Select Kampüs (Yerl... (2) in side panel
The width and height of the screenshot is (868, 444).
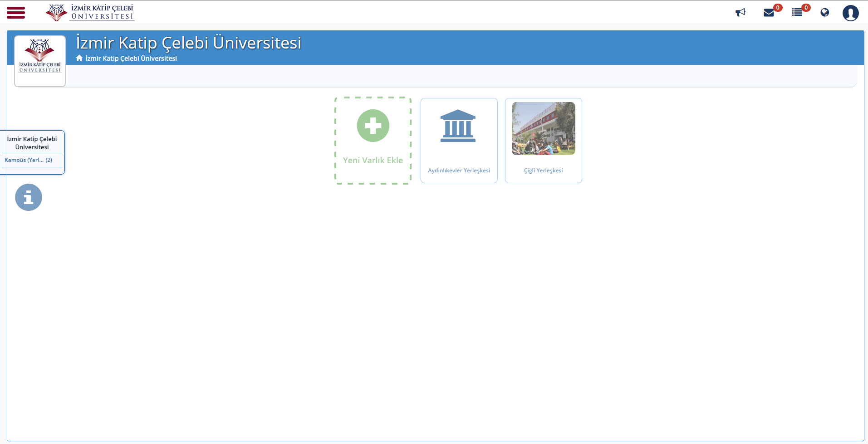pos(29,160)
